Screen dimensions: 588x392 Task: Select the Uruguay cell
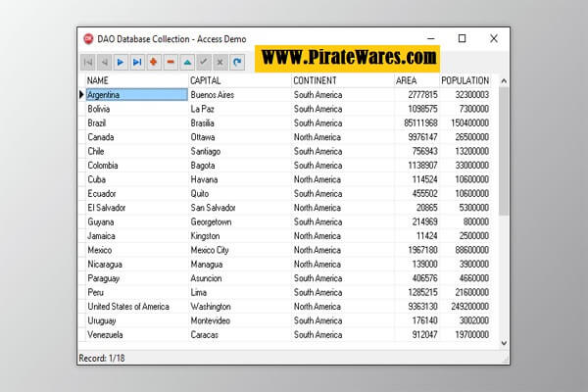click(137, 321)
